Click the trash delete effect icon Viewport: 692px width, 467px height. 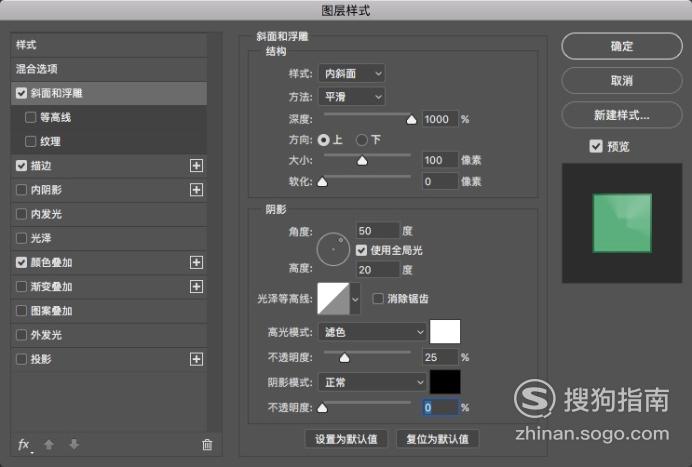click(x=207, y=444)
